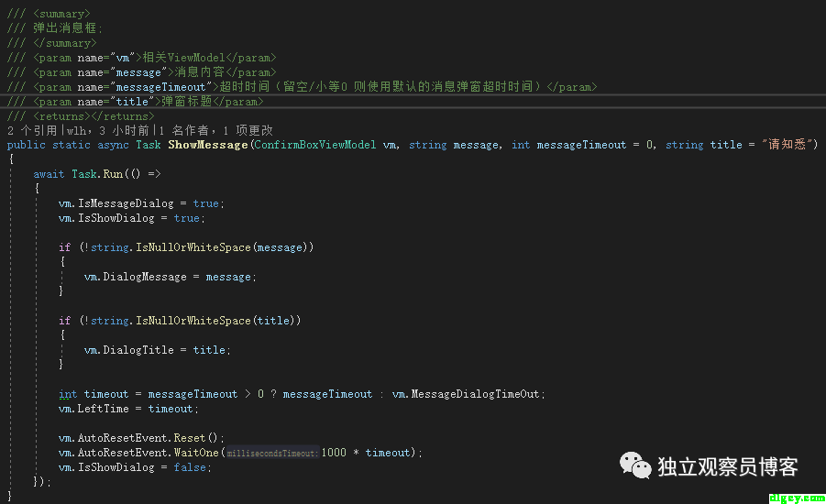Click the "if" keyword checking title
The height and width of the screenshot is (504, 826).
click(65, 321)
